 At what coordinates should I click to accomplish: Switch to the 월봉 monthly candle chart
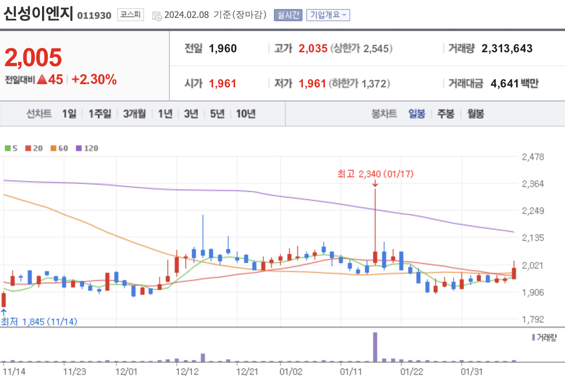(x=476, y=114)
